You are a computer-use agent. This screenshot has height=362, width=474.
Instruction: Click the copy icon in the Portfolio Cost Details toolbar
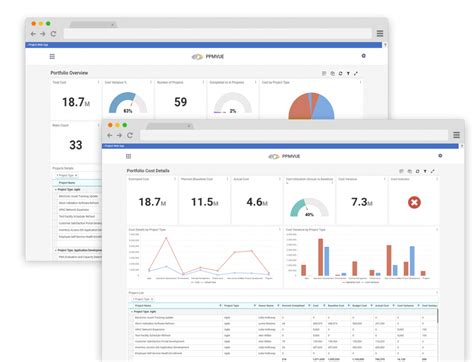(x=410, y=171)
